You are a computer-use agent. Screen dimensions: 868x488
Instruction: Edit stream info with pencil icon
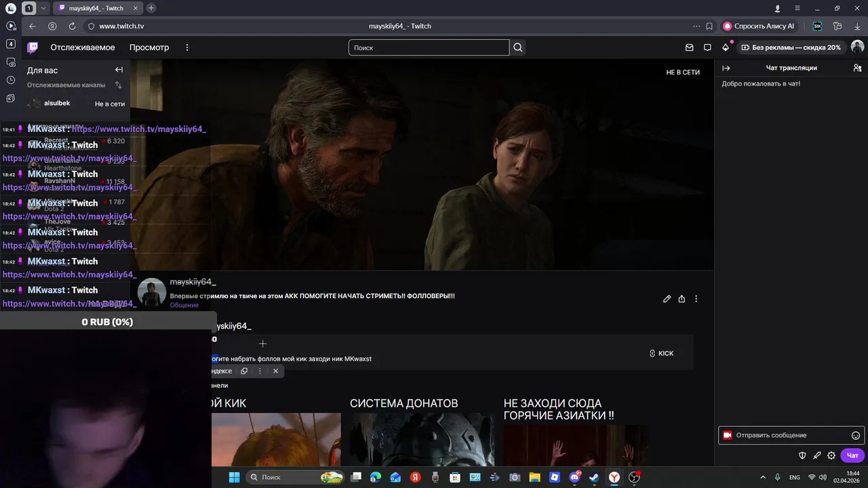[667, 299]
